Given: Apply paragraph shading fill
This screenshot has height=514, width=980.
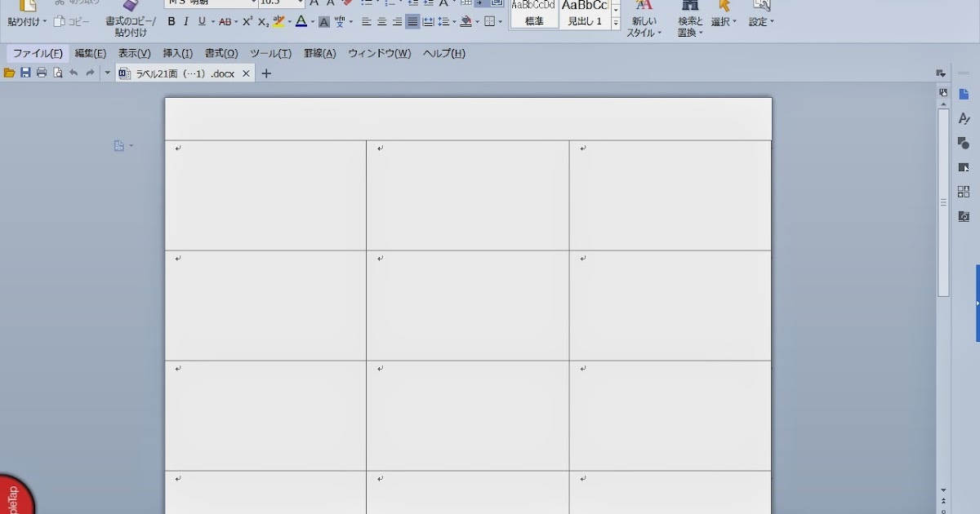Looking at the screenshot, I should (465, 22).
